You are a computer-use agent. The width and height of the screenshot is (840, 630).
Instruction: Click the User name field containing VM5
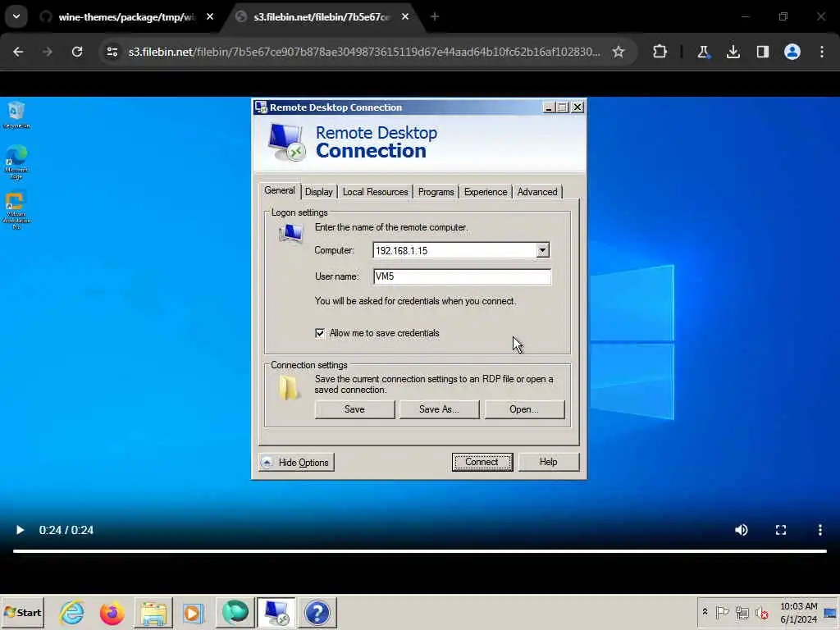(x=462, y=276)
